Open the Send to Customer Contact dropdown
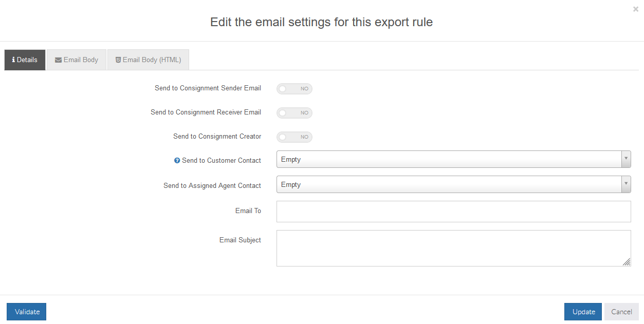The image size is (644, 324). 448,160
